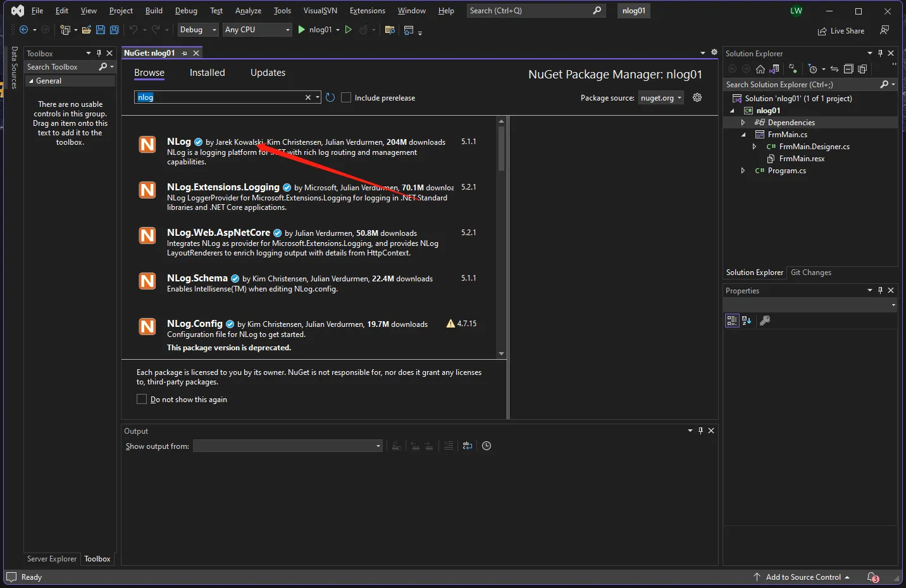Open notifications bell in status bar

tap(873, 577)
